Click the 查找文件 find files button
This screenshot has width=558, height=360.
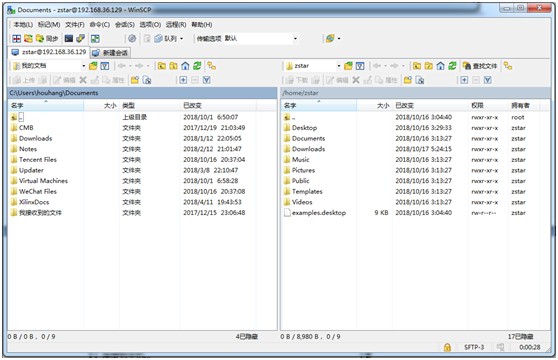pyautogui.click(x=480, y=66)
